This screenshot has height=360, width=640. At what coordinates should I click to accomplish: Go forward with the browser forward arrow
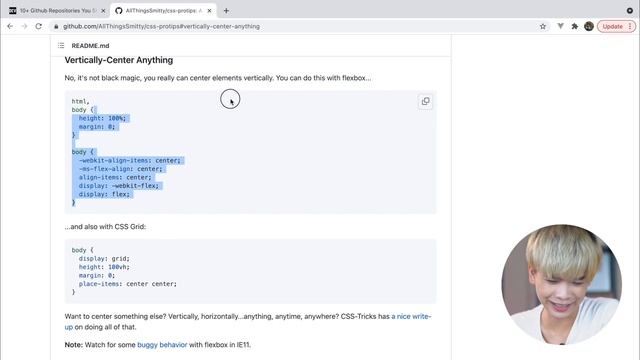coord(24,26)
